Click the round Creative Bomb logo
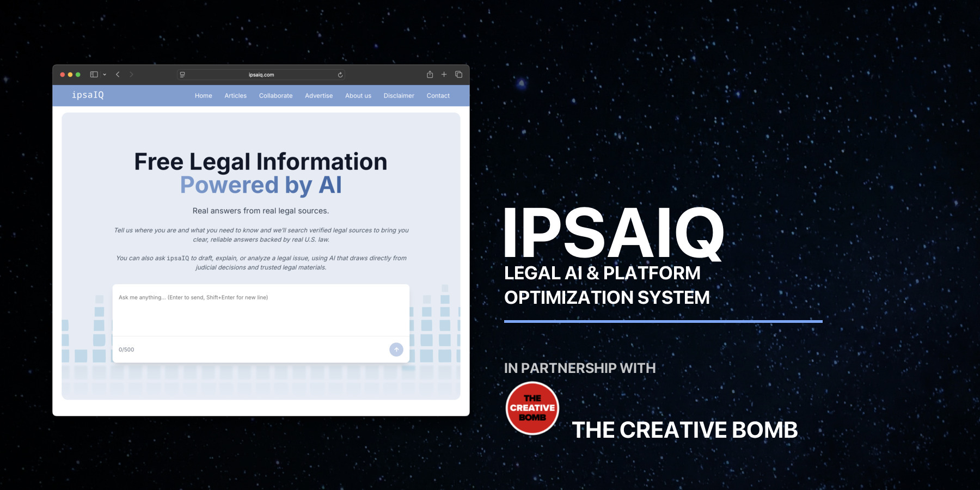Viewport: 980px width, 490px height. (x=532, y=408)
